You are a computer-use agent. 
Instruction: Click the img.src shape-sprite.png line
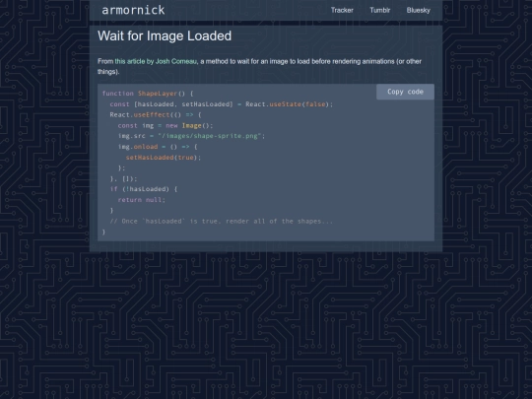(191, 136)
